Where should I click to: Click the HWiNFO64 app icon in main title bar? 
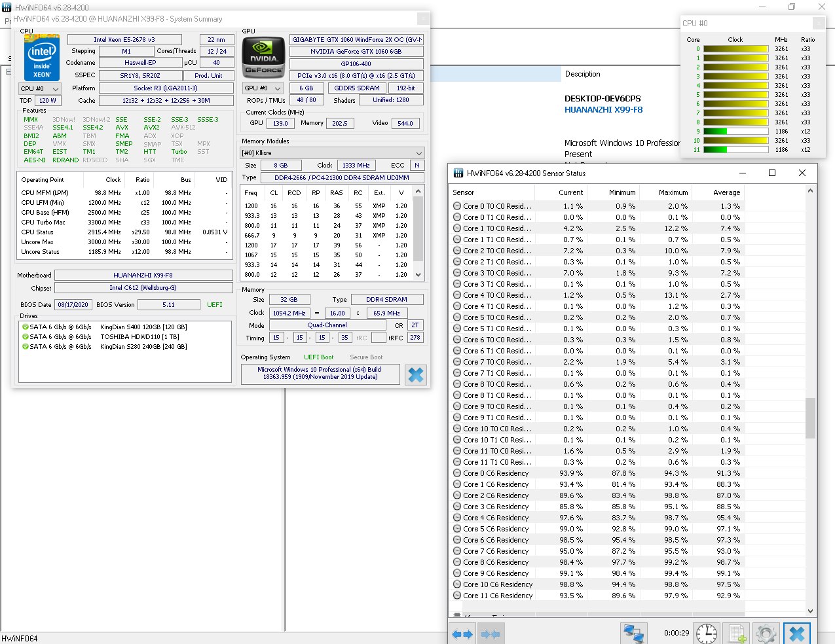7,7
